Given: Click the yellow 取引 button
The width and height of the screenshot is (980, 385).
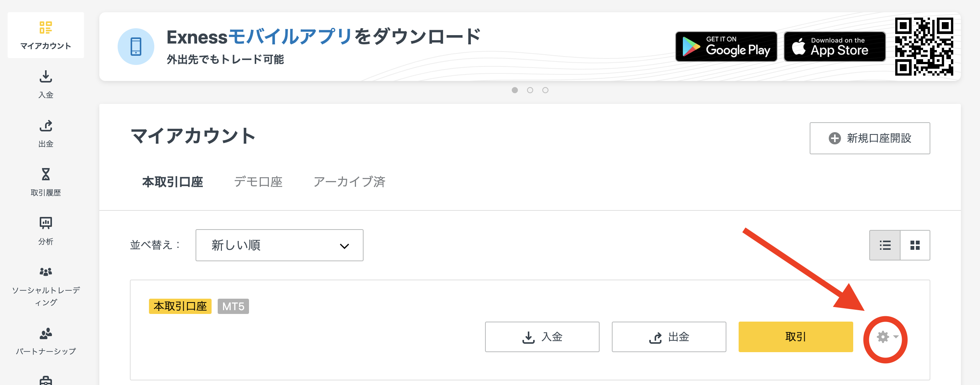Looking at the screenshot, I should tap(796, 337).
